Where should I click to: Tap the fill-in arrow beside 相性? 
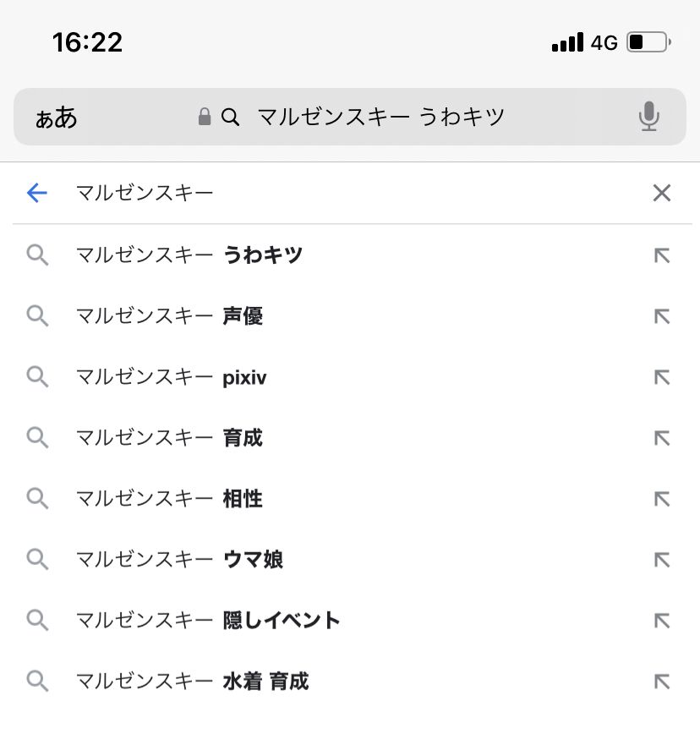point(661,499)
